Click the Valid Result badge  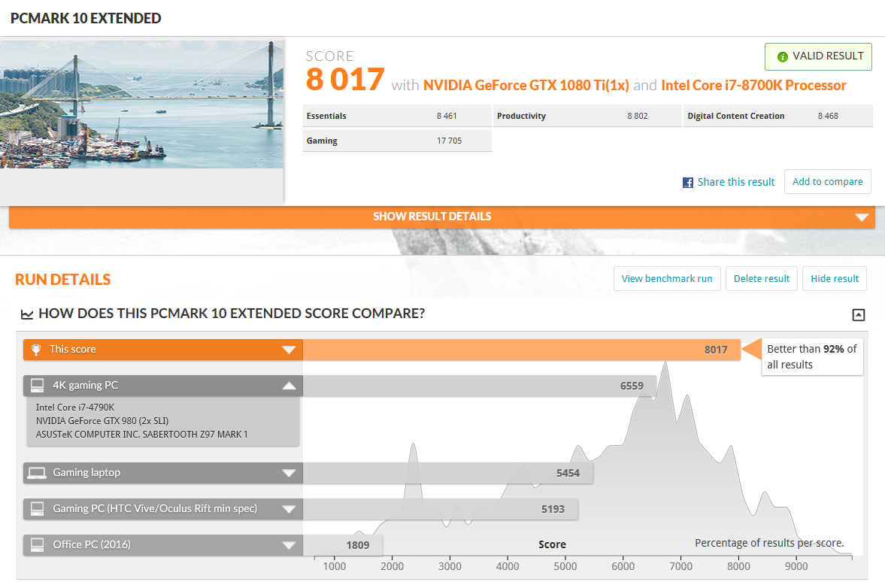pyautogui.click(x=818, y=56)
